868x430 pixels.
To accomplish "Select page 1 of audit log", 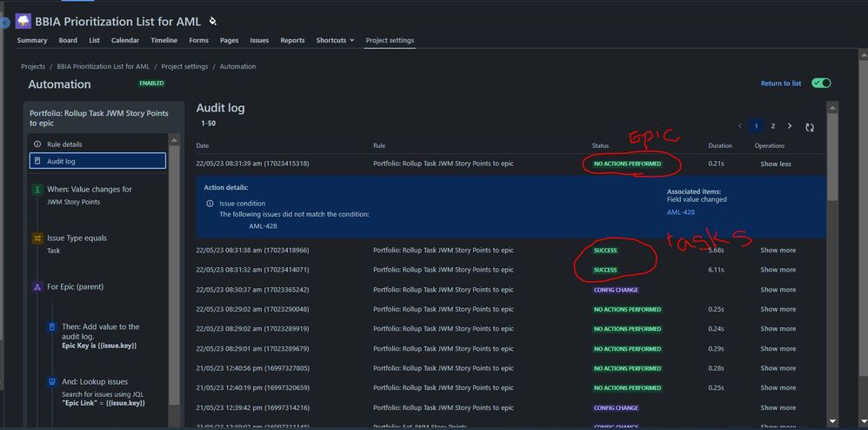I will tap(756, 126).
